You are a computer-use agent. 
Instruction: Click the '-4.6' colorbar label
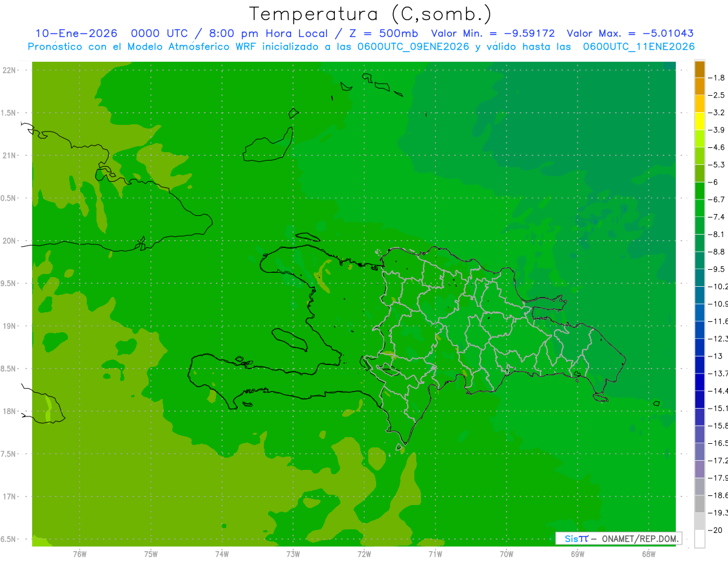point(716,147)
